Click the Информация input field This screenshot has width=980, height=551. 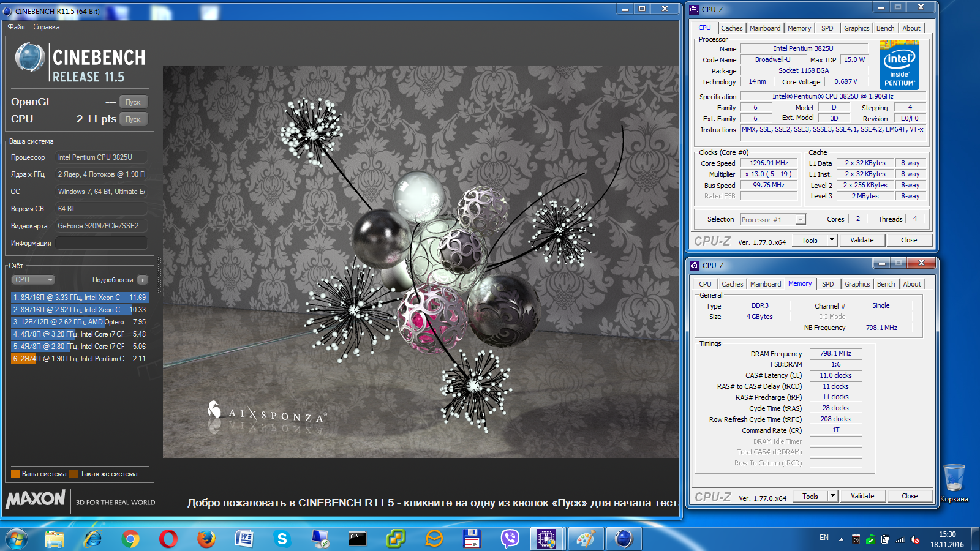coord(101,243)
